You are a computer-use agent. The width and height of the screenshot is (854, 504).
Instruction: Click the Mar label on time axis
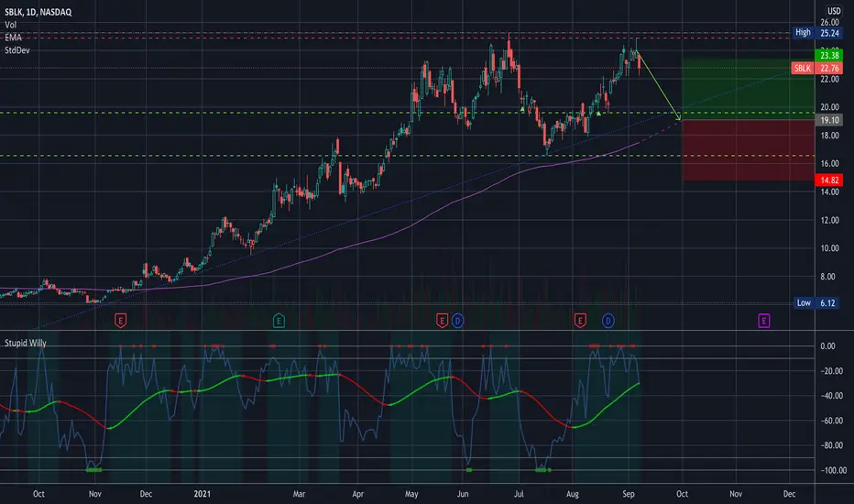299,494
